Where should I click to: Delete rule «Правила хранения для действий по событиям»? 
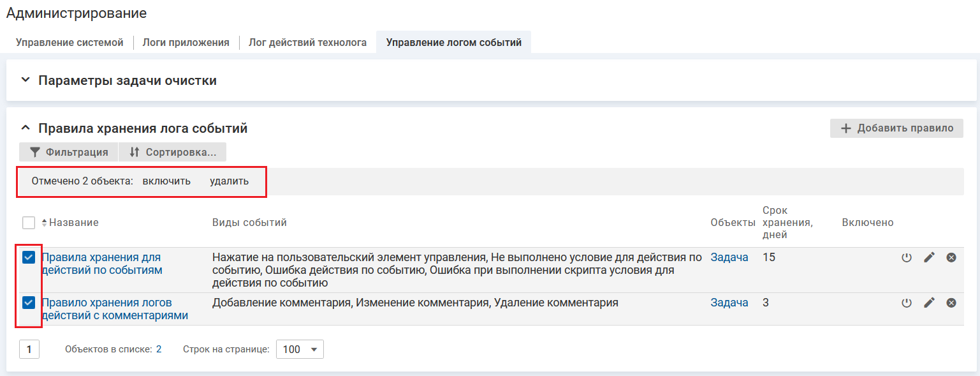click(x=951, y=258)
